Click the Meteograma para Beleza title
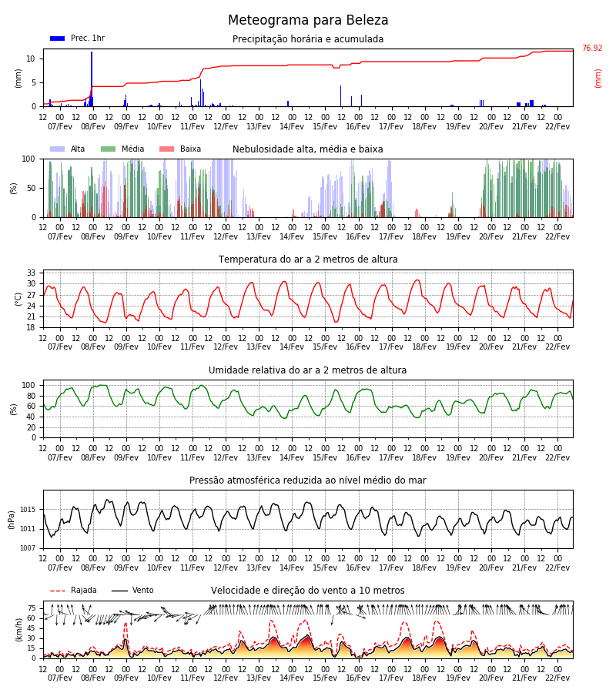616x693 pixels. click(x=308, y=20)
